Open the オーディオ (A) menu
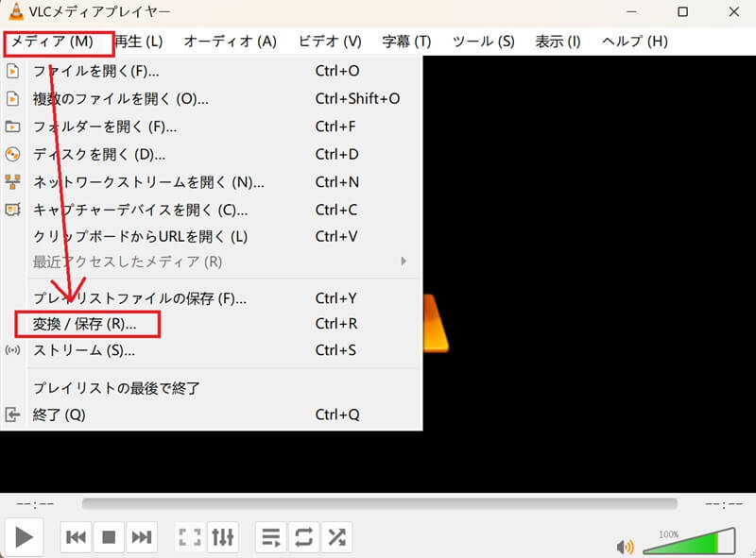This screenshot has width=756, height=558. [x=230, y=42]
